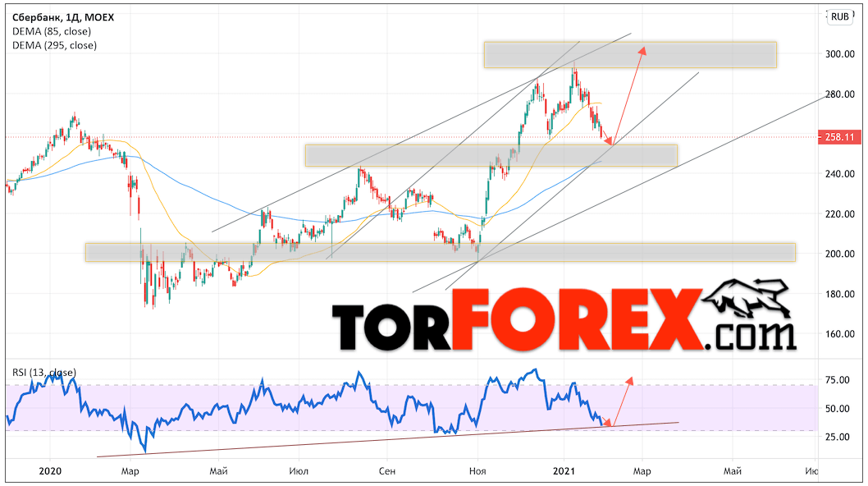
Task: Click the RSI (13, close) indicator label
Action: point(44,373)
